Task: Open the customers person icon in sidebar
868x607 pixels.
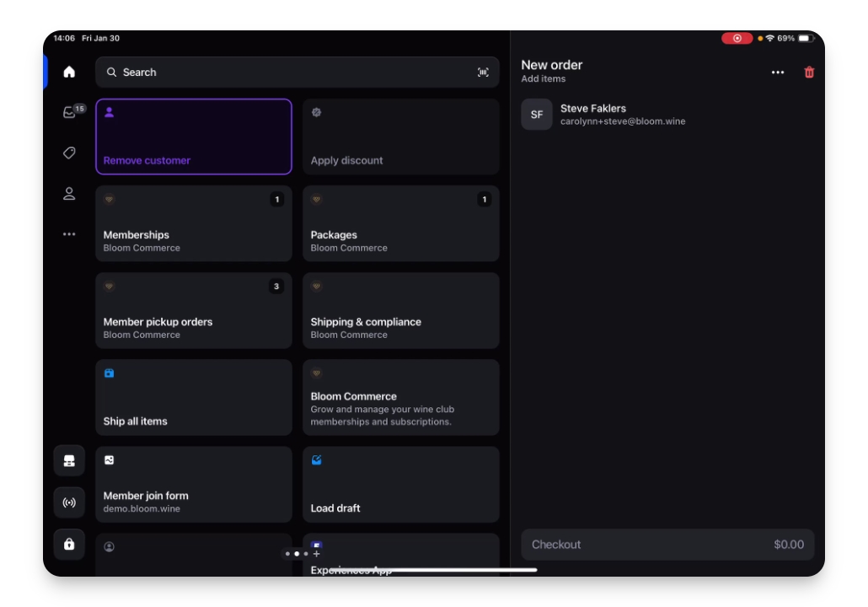Action: point(68,193)
